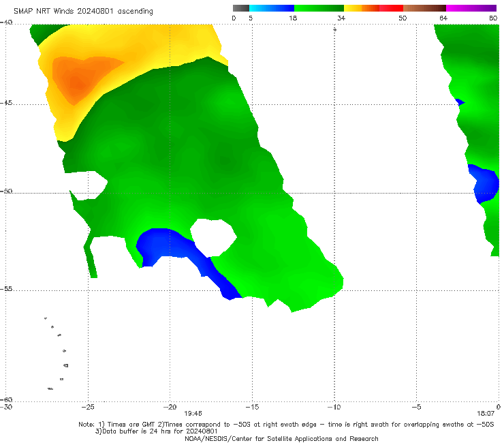Click the '5' label under the color bar
Screen dimensions: 504x443
pyautogui.click(x=251, y=18)
